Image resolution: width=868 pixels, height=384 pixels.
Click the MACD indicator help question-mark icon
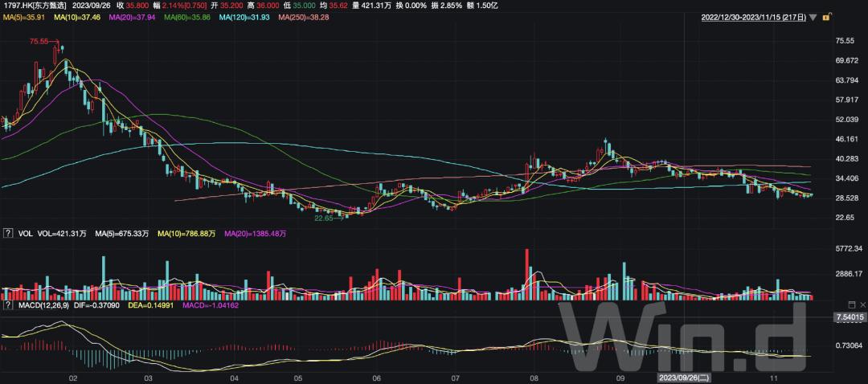click(x=7, y=305)
